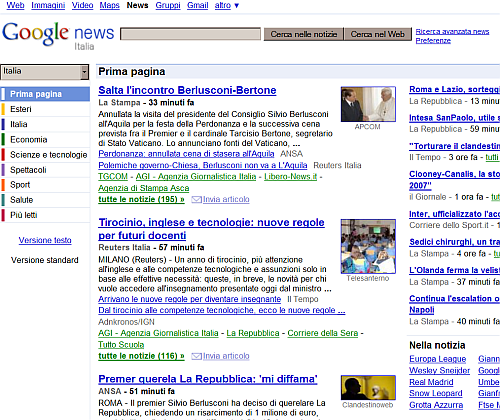
Task: Open the Tutto Scuola source link
Action: point(121,345)
